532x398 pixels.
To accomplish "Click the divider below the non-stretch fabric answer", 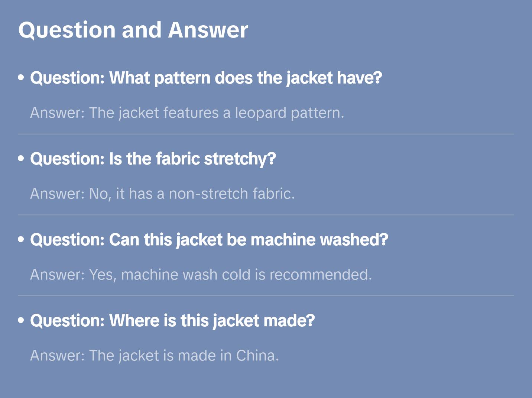I will (266, 215).
